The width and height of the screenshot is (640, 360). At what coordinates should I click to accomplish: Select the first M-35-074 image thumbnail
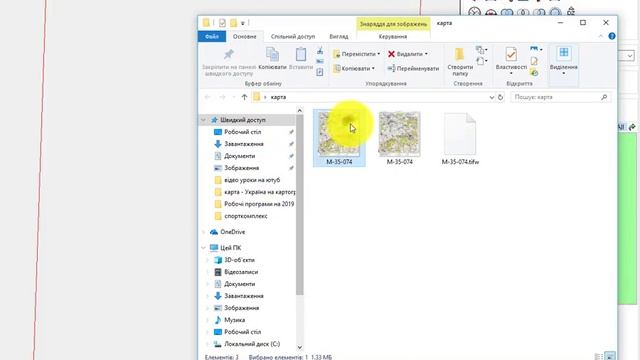coord(339,138)
